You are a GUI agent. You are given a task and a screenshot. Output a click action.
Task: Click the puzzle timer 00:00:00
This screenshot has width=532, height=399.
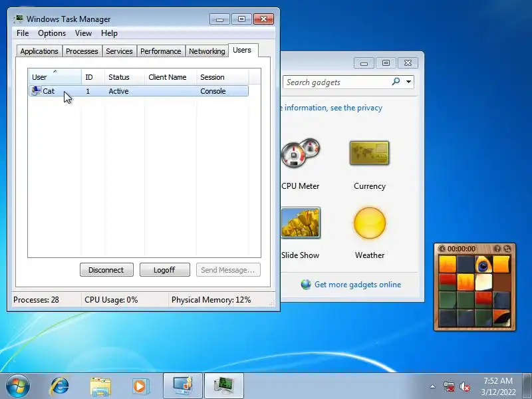[461, 249]
